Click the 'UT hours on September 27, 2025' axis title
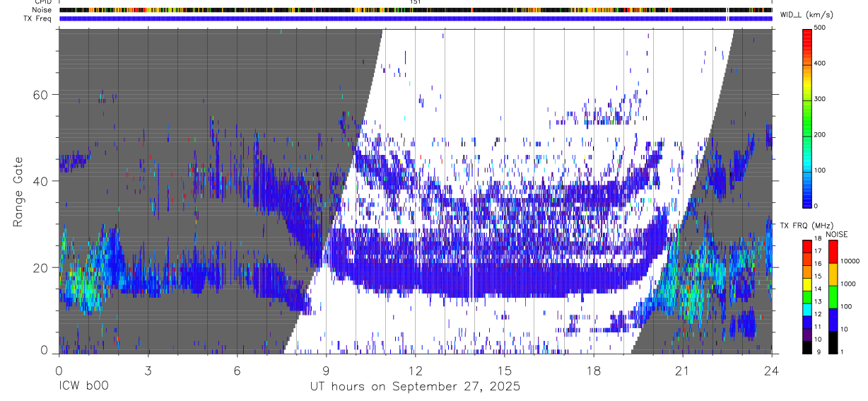The image size is (868, 401). [415, 387]
